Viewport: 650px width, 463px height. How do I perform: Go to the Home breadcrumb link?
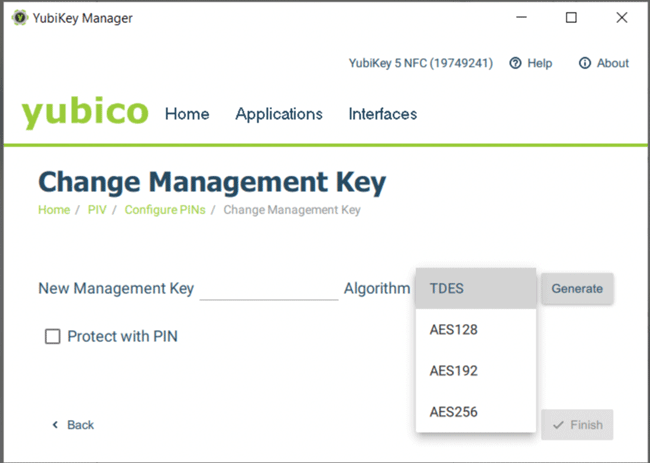click(54, 210)
